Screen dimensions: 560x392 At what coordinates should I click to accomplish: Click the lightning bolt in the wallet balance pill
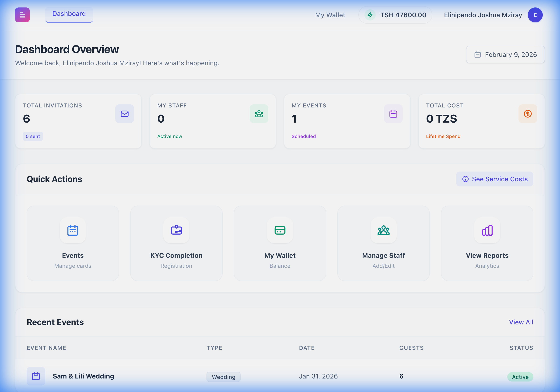[x=370, y=15]
